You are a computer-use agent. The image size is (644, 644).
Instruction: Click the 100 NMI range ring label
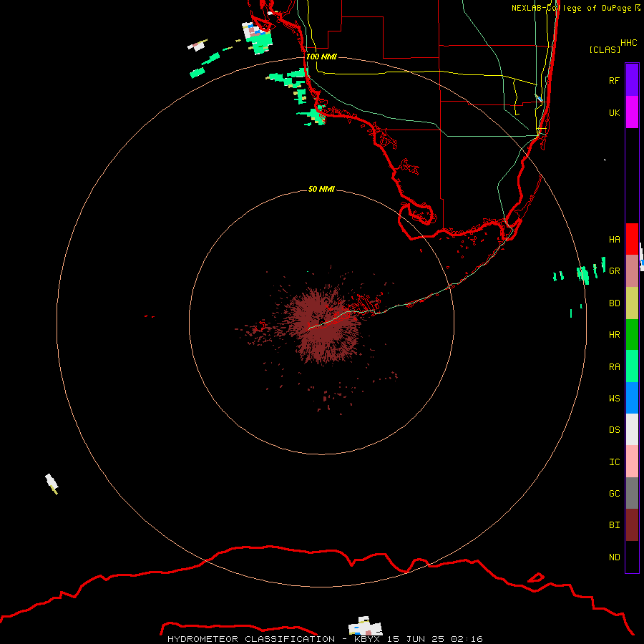click(321, 57)
